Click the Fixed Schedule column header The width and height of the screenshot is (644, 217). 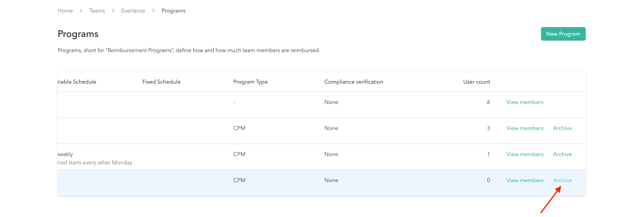click(x=161, y=82)
